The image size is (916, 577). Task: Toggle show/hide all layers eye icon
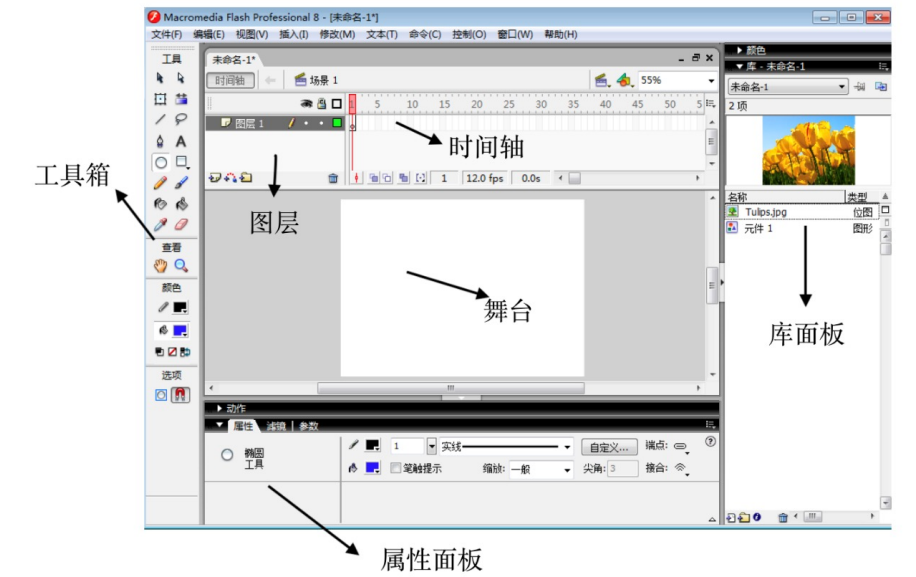[307, 104]
